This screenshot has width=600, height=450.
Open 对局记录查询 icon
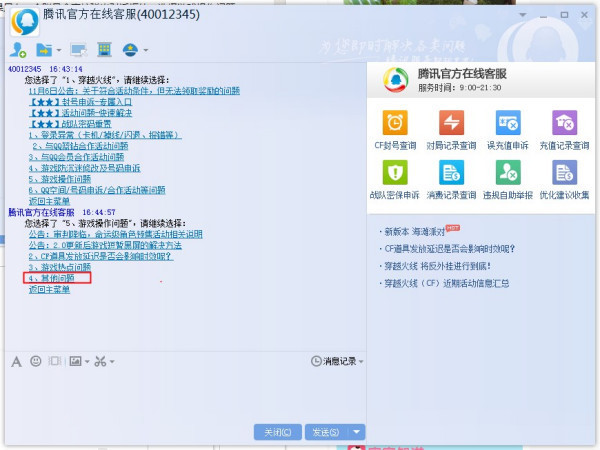[x=452, y=123]
